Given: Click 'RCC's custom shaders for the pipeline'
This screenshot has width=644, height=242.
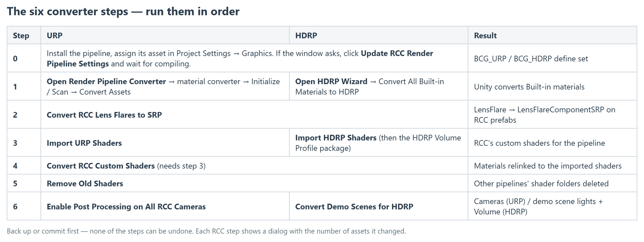Looking at the screenshot, I should [539, 143].
